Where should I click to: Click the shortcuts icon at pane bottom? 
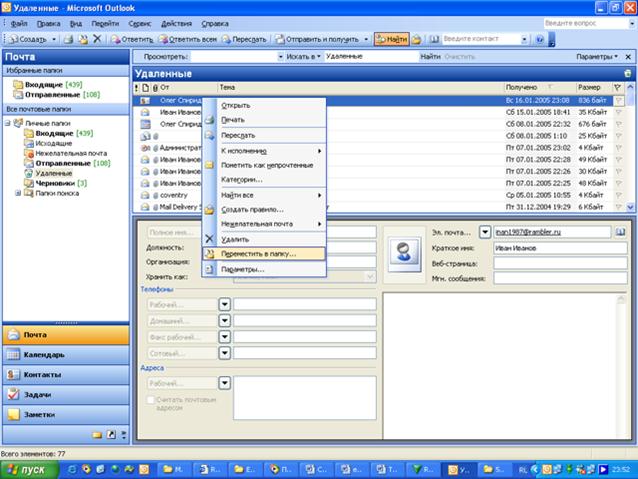click(x=111, y=435)
